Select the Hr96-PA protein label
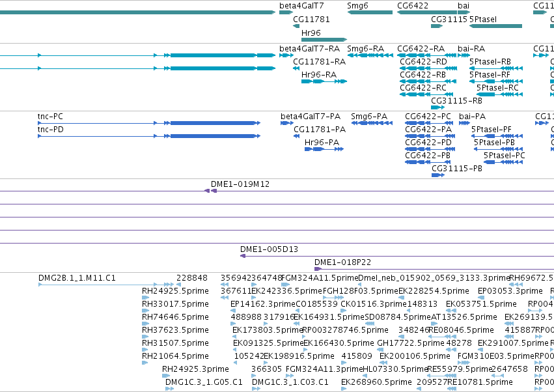 click(x=322, y=143)
